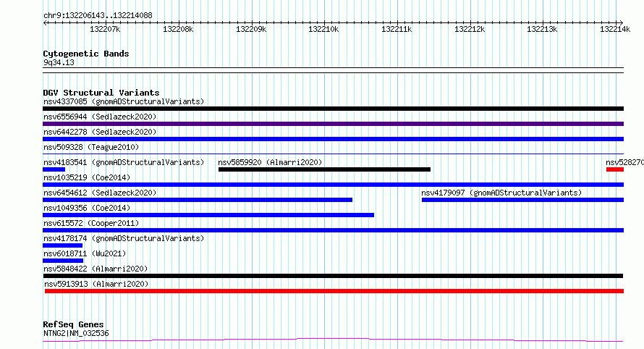Image resolution: width=644 pixels, height=349 pixels.
Task: Click the short blue bar for nsv4183541
Action: coord(54,169)
